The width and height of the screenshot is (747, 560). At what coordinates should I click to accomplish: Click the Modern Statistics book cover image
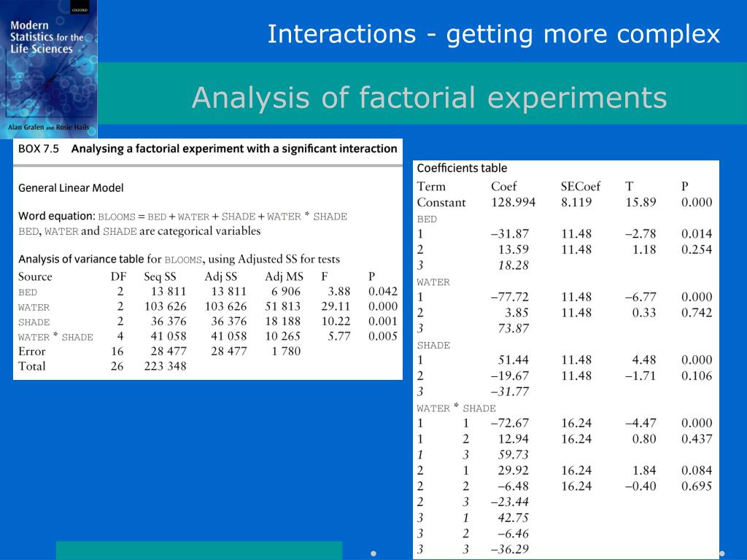tap(49, 69)
